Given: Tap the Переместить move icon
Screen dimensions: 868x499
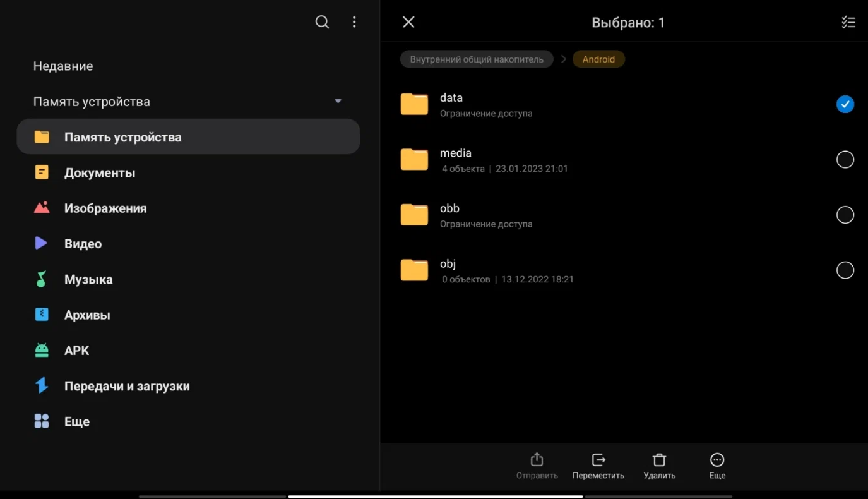Looking at the screenshot, I should [x=598, y=459].
